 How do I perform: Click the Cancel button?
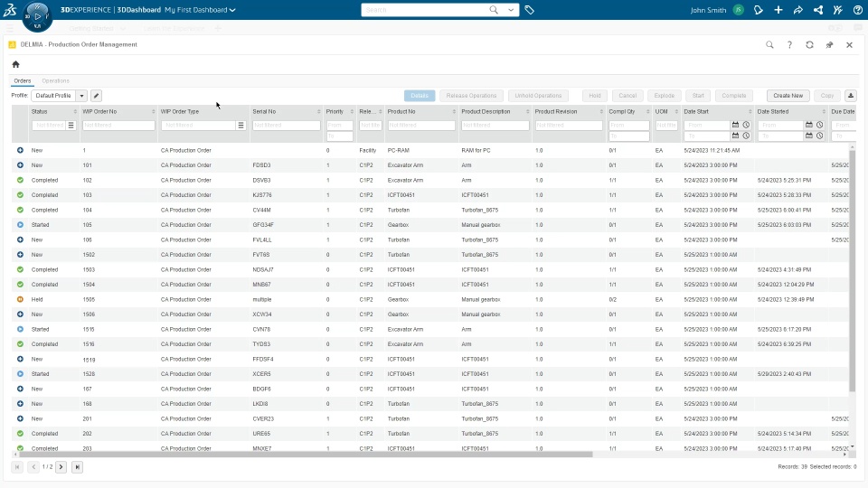point(627,96)
